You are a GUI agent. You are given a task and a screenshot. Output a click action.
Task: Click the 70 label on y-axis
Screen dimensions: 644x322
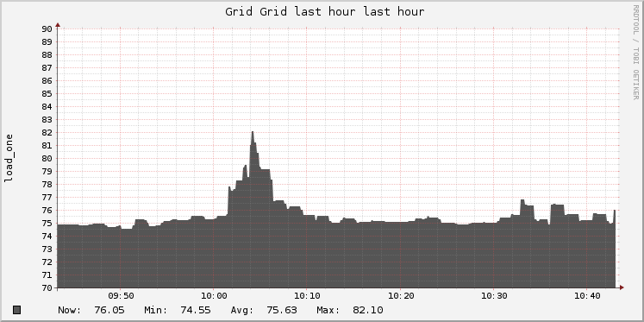(x=47, y=287)
